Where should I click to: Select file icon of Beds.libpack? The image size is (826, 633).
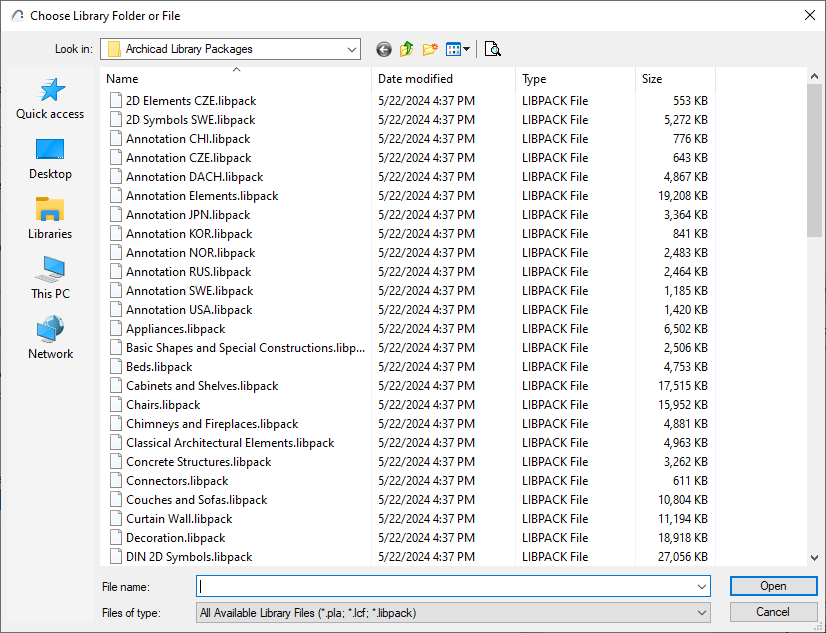[x=116, y=367]
